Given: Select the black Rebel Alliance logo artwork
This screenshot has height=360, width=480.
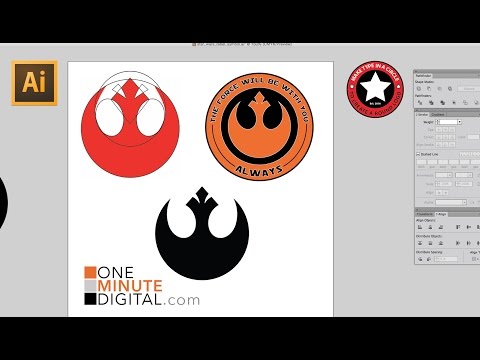Looking at the screenshot, I should [202, 233].
